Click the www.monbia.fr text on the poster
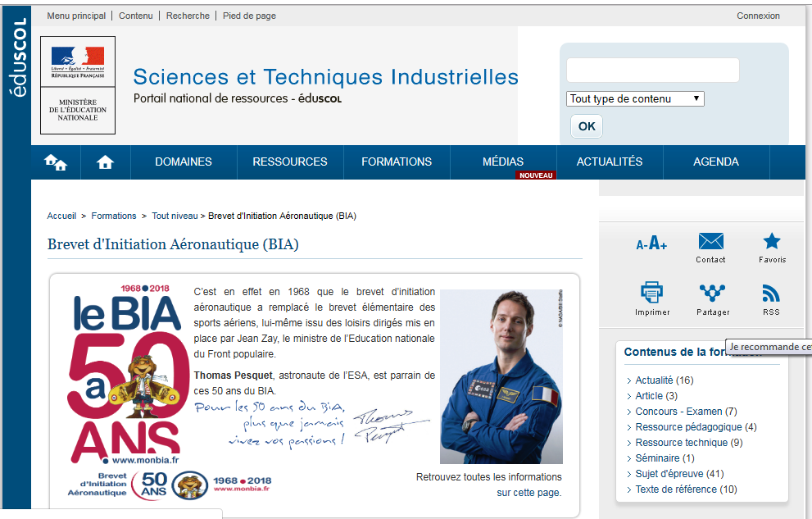This screenshot has width=812, height=519. coord(145,460)
